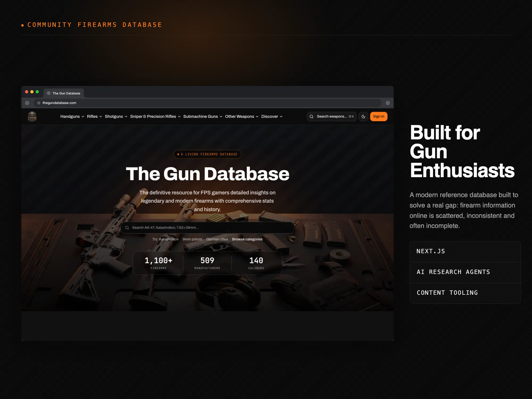Click the favicon on The Gun Database tab
532x399 pixels.
click(49, 93)
